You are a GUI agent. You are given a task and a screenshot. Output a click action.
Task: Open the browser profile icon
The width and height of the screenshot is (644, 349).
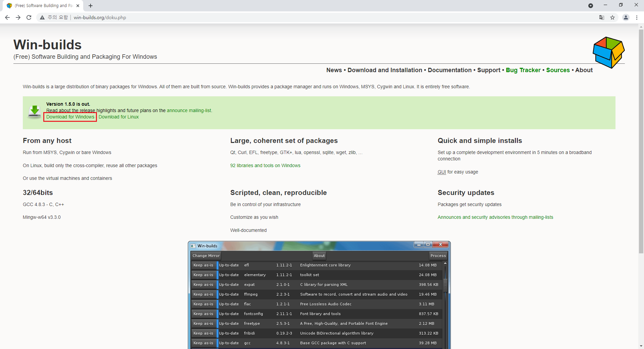(626, 17)
